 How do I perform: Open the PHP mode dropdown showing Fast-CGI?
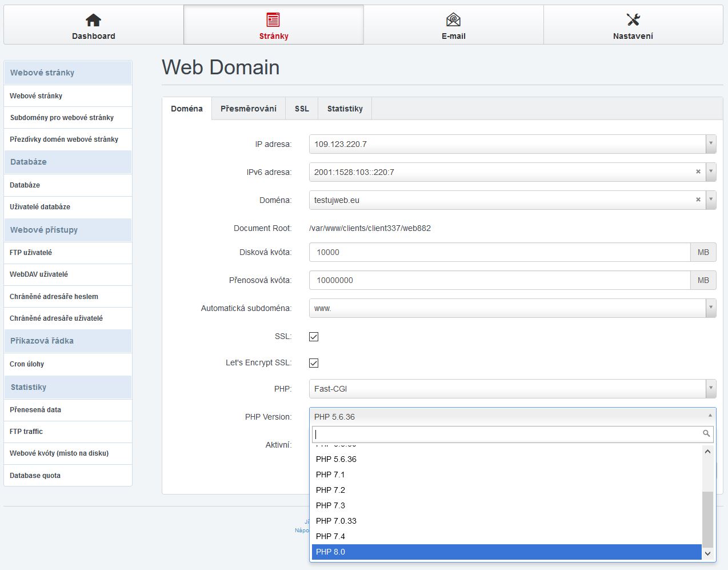pyautogui.click(x=711, y=389)
